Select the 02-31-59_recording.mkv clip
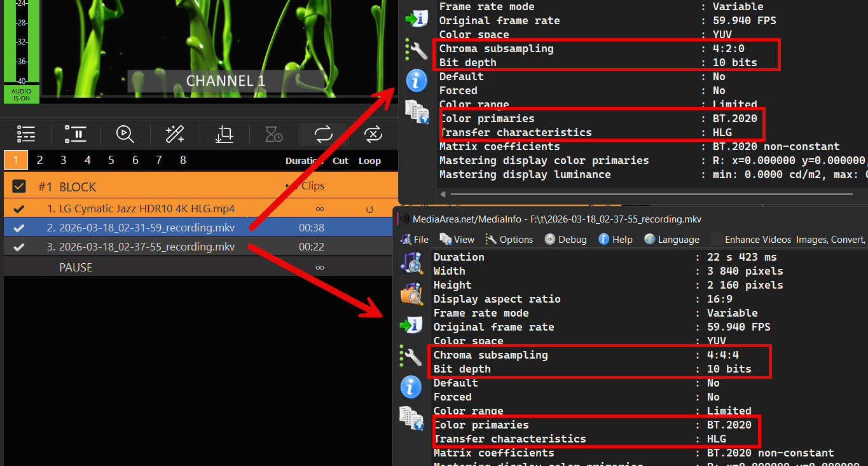This screenshot has width=868, height=466. (x=146, y=228)
